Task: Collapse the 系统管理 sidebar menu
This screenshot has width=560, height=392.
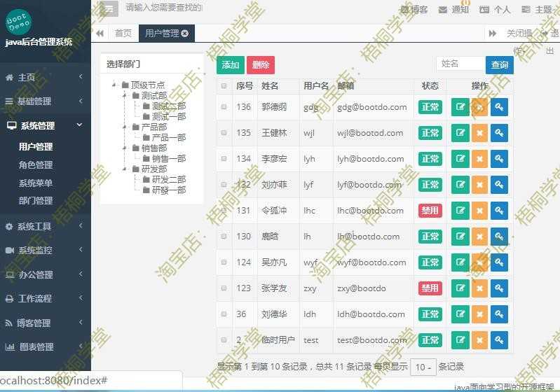Action: [x=46, y=125]
